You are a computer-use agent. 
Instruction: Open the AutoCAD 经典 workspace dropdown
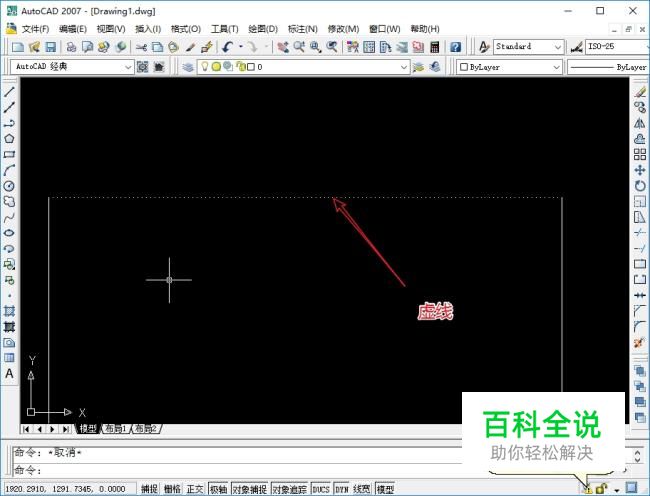tap(128, 67)
